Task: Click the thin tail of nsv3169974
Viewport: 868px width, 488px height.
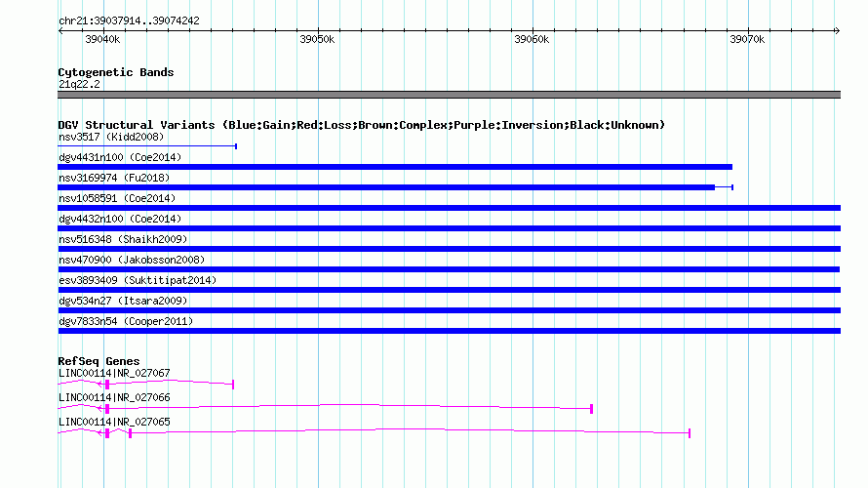Action: click(724, 187)
